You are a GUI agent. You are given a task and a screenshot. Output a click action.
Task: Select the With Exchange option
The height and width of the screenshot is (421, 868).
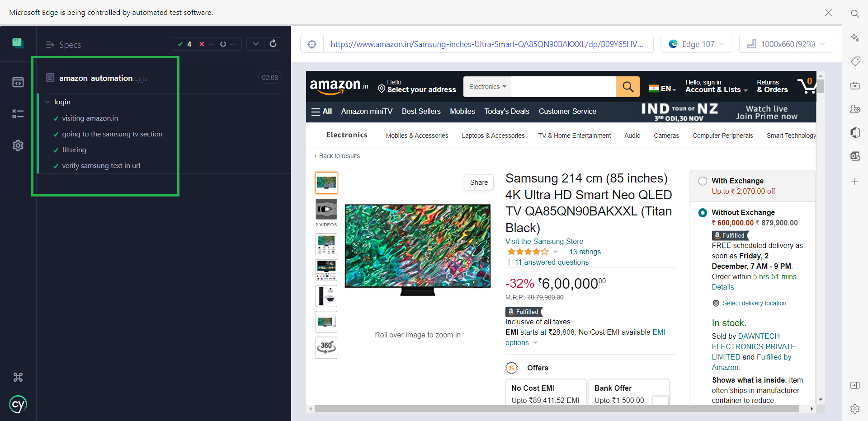[x=702, y=181]
